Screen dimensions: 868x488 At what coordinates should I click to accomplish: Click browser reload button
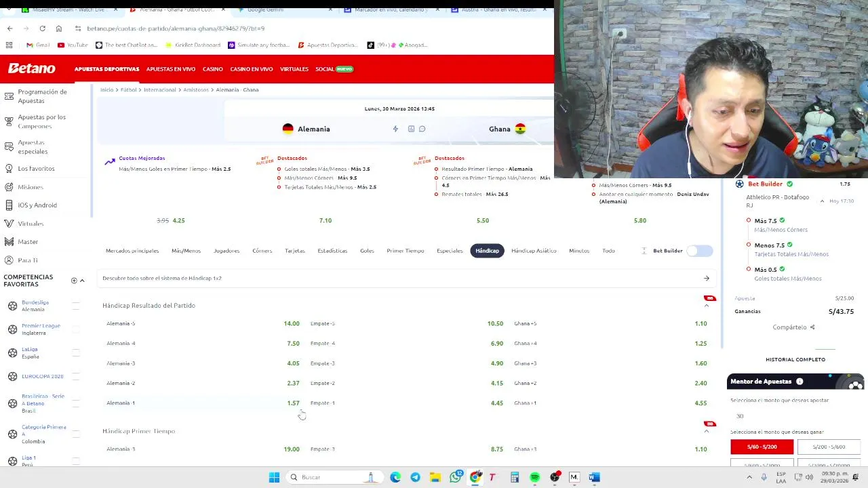[42, 28]
